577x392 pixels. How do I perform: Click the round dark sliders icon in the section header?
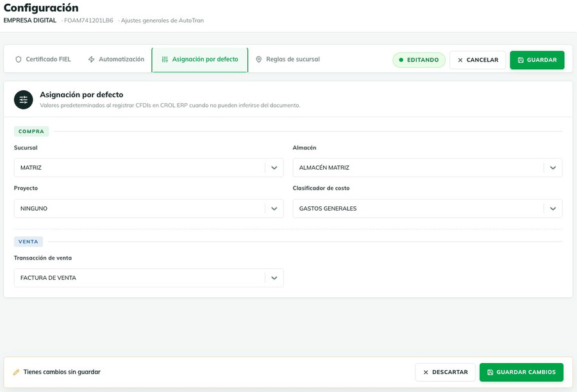click(x=24, y=100)
